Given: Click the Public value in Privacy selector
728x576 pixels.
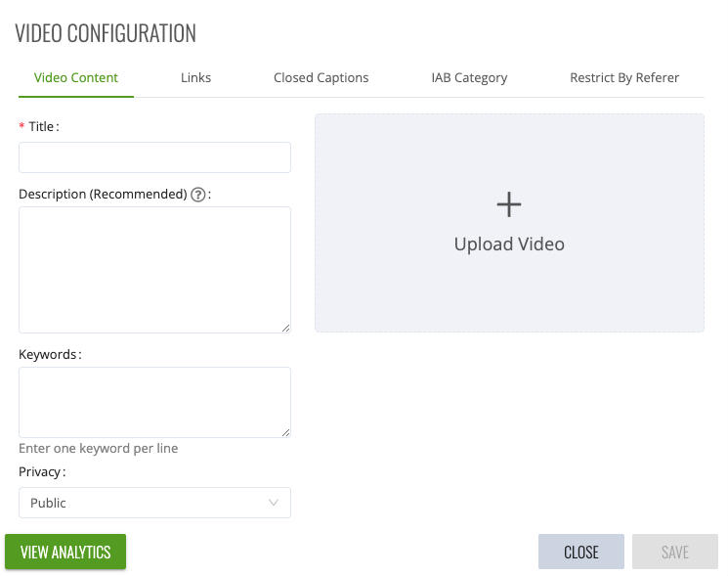Looking at the screenshot, I should tap(48, 503).
